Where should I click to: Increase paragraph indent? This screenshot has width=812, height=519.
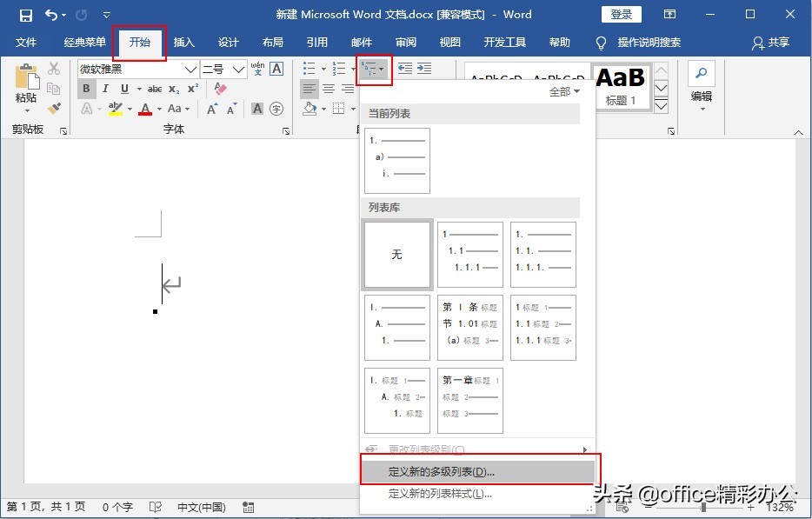tap(424, 69)
